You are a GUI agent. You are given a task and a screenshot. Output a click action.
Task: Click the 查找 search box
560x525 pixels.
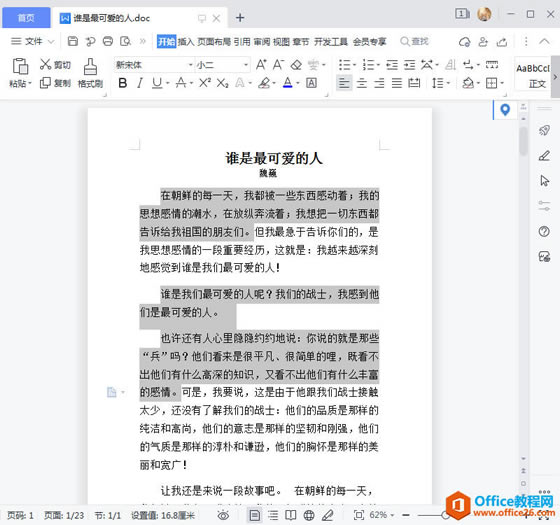[x=415, y=41]
